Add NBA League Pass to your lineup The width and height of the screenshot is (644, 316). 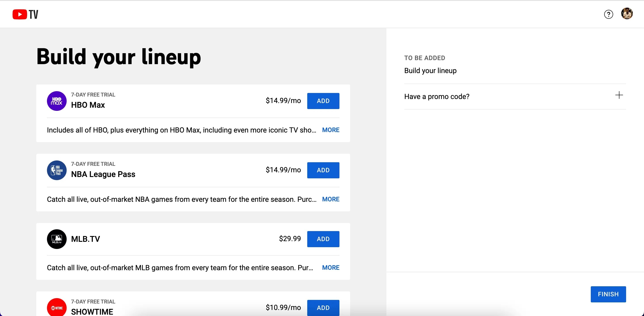coord(323,170)
